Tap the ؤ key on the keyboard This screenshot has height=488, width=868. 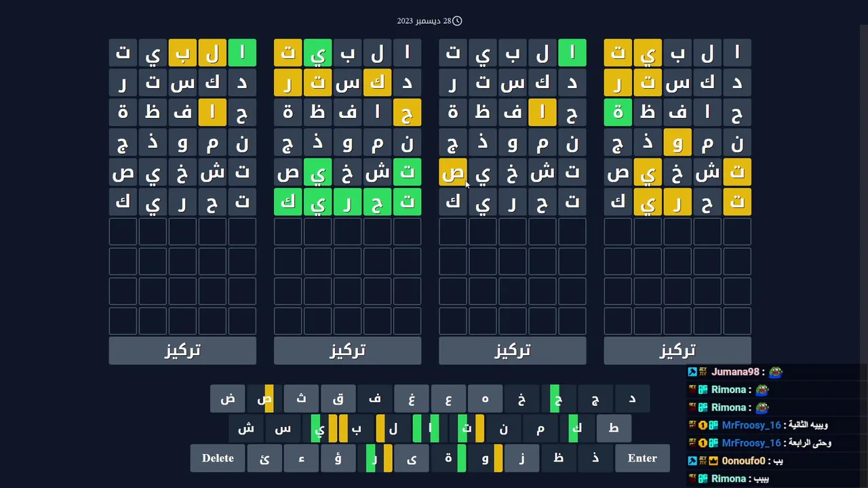[338, 458]
